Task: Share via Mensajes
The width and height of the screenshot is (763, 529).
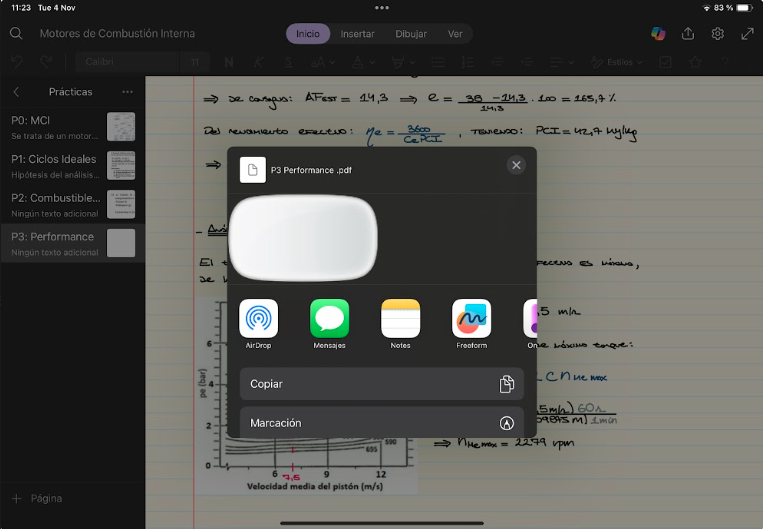Action: (x=329, y=324)
